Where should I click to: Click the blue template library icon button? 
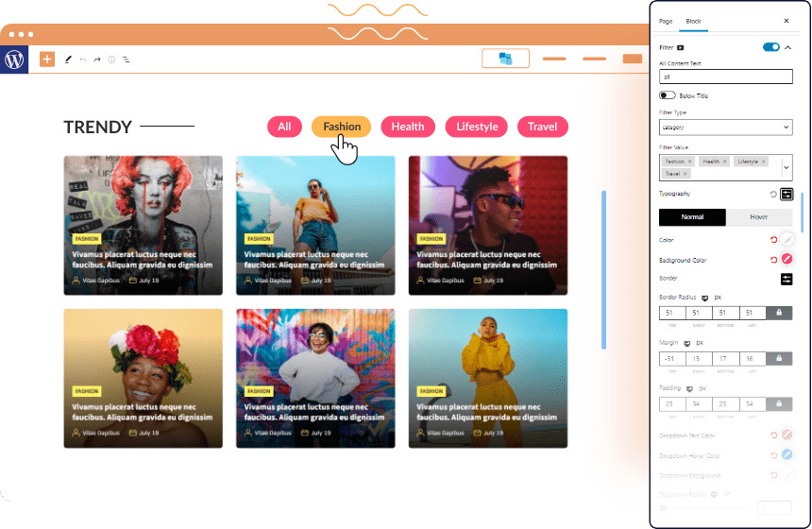[x=505, y=59]
